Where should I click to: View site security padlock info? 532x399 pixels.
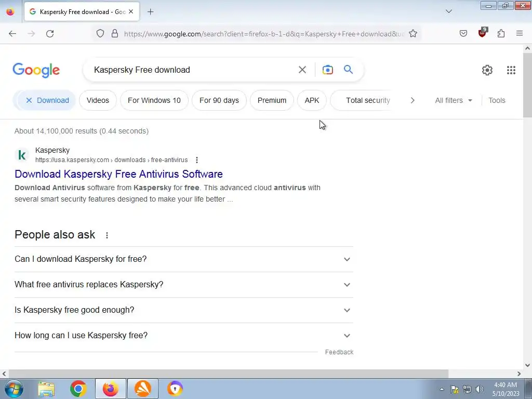coord(115,33)
